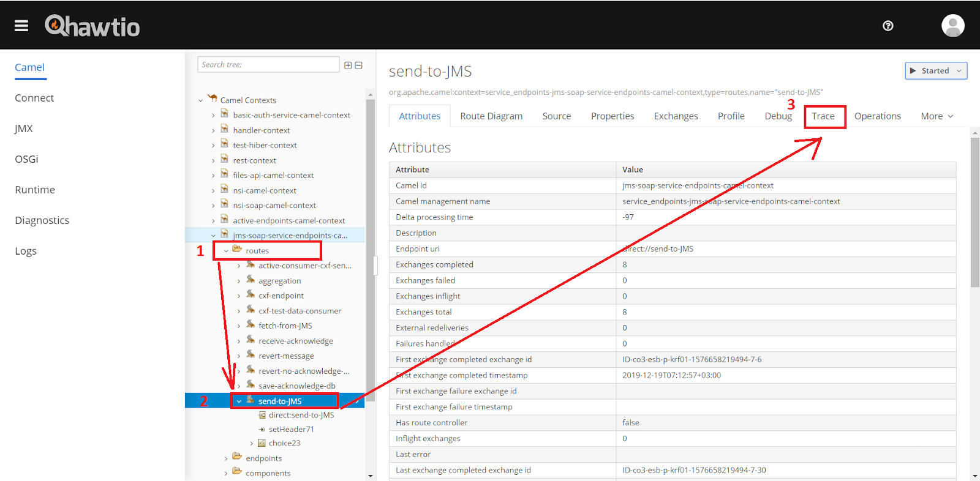
Task: Click the Has route controller value false
Action: 631,423
